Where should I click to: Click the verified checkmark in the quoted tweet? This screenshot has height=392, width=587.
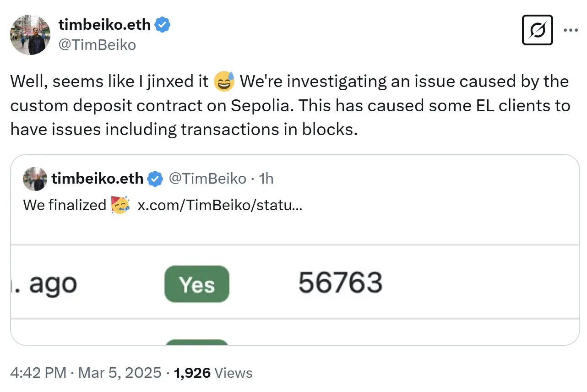tap(155, 179)
